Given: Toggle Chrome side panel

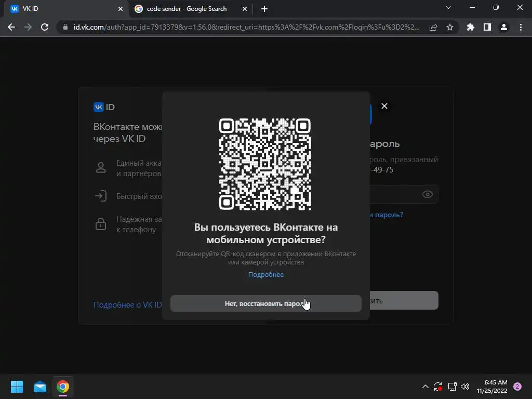Looking at the screenshot, I should 487,27.
